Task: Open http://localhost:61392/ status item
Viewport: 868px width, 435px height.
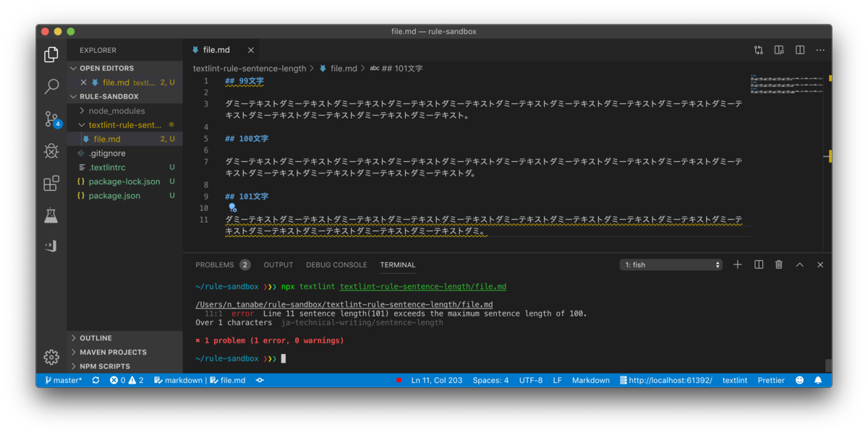Action: click(665, 380)
